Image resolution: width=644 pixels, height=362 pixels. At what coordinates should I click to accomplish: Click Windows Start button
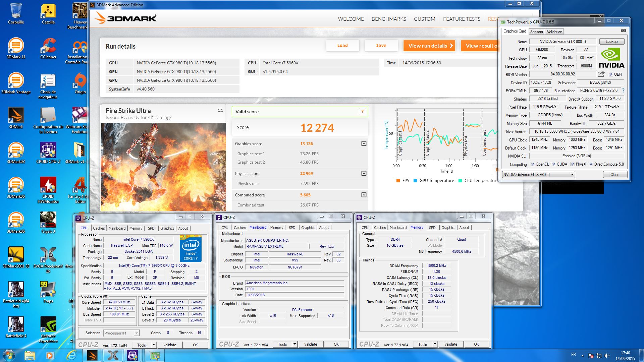[9, 355]
